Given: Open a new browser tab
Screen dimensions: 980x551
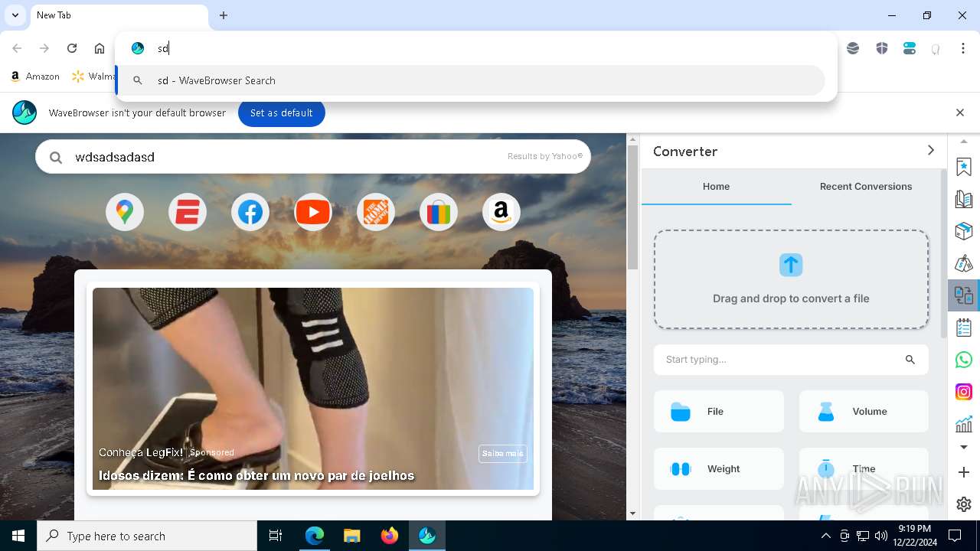Looking at the screenshot, I should (x=224, y=15).
